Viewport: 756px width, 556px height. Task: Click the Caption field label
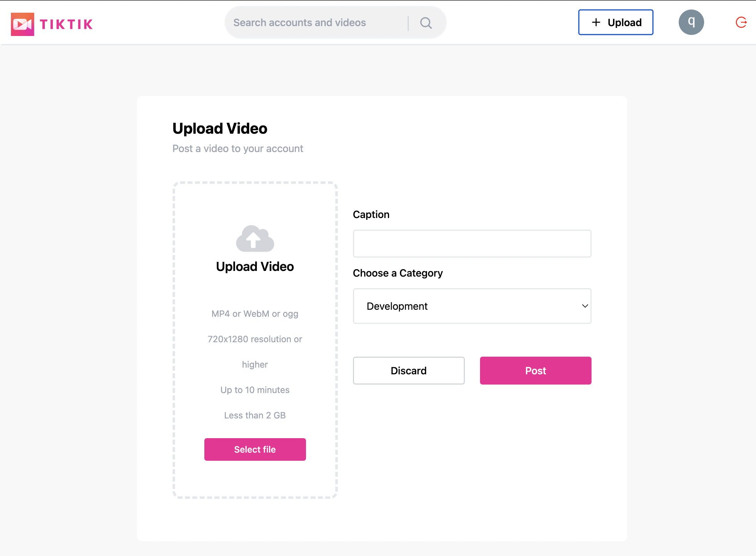click(x=371, y=214)
